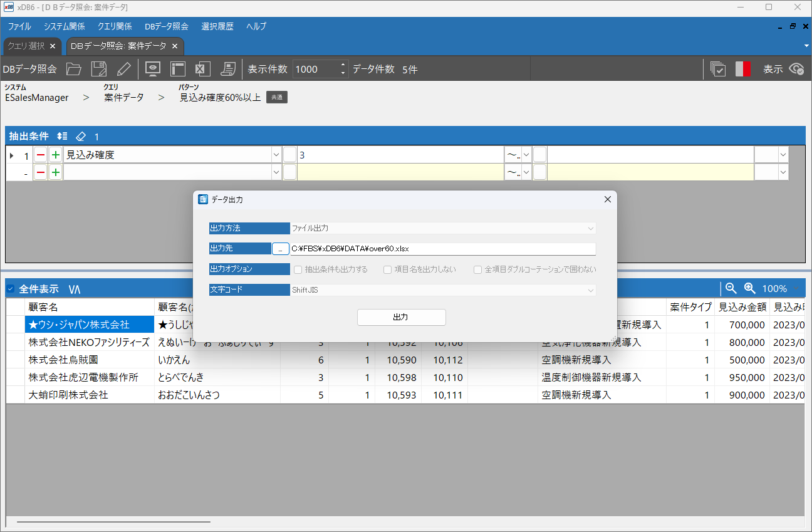This screenshot has width=812, height=532.
Task: Click the value field containing 3 in row 1
Action: (x=400, y=155)
